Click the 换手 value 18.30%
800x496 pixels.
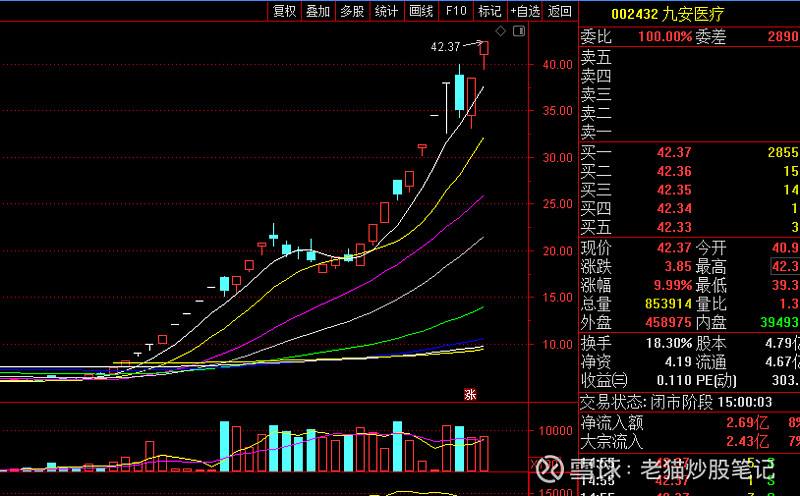[x=669, y=343]
